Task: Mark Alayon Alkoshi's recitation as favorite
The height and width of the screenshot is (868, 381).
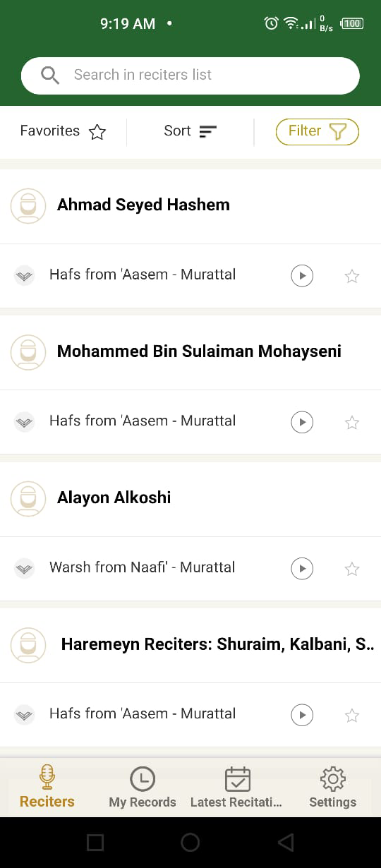Action: pos(352,569)
